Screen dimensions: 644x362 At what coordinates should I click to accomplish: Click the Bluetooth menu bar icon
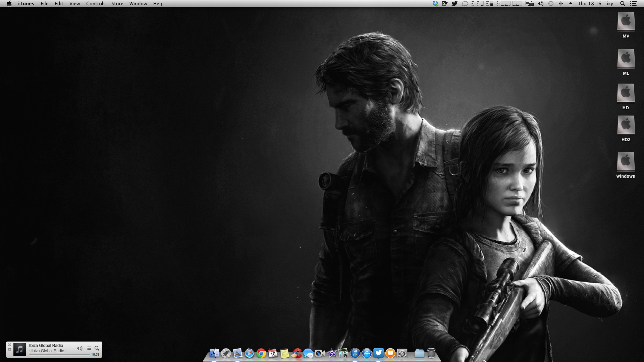[561, 4]
